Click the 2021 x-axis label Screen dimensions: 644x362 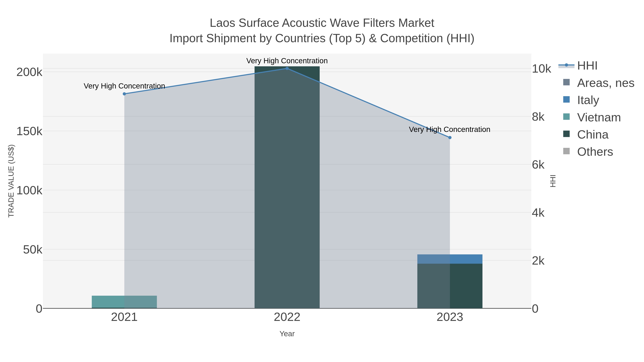tap(124, 317)
